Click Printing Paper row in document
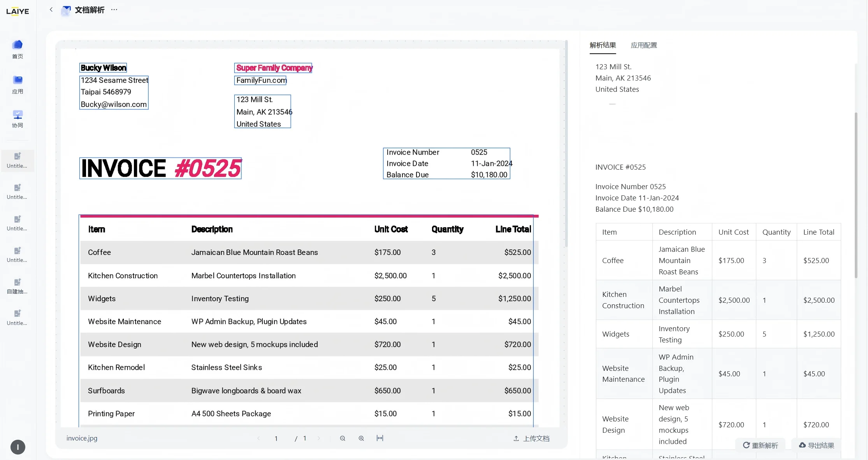Viewport: 868px width, 460px height. (309, 413)
